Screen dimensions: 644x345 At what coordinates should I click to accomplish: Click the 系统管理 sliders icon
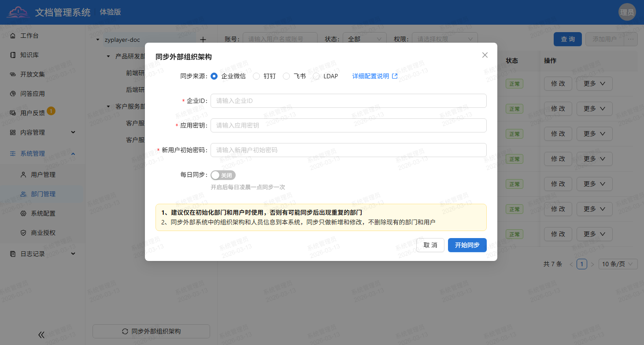(13, 154)
